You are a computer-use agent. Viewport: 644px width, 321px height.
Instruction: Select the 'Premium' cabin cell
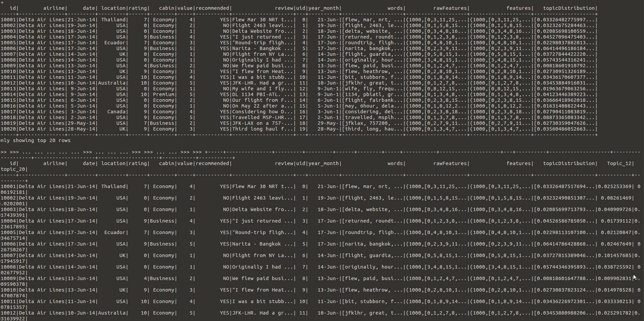[x=164, y=94]
